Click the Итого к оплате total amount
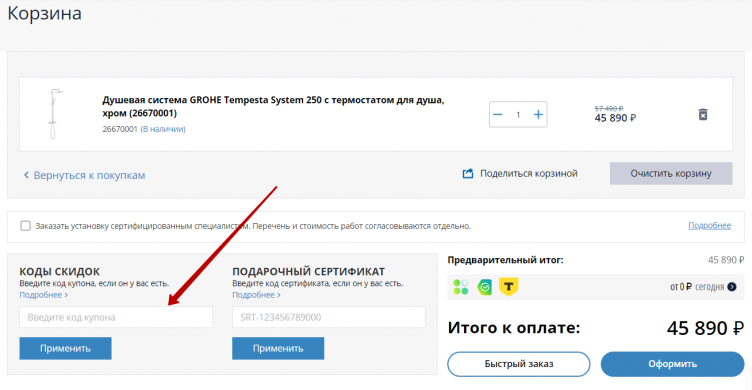Image resolution: width=752 pixels, height=390 pixels. click(x=705, y=329)
